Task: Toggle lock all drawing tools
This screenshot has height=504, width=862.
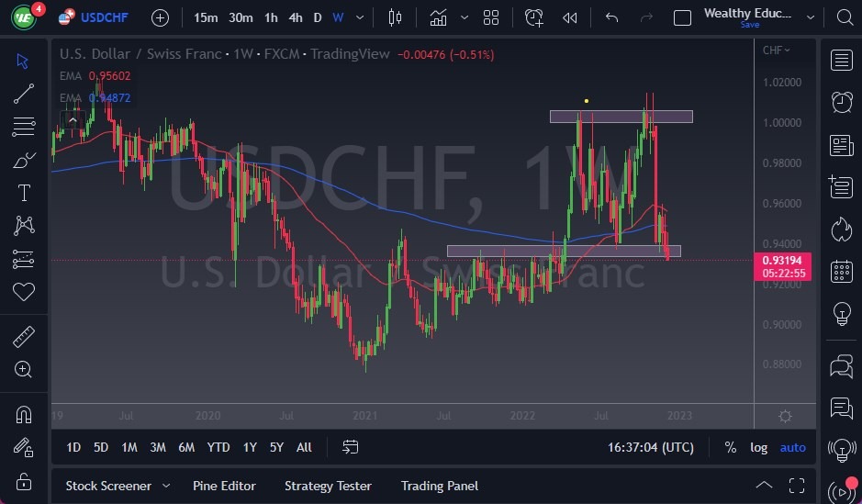Action: [24, 481]
